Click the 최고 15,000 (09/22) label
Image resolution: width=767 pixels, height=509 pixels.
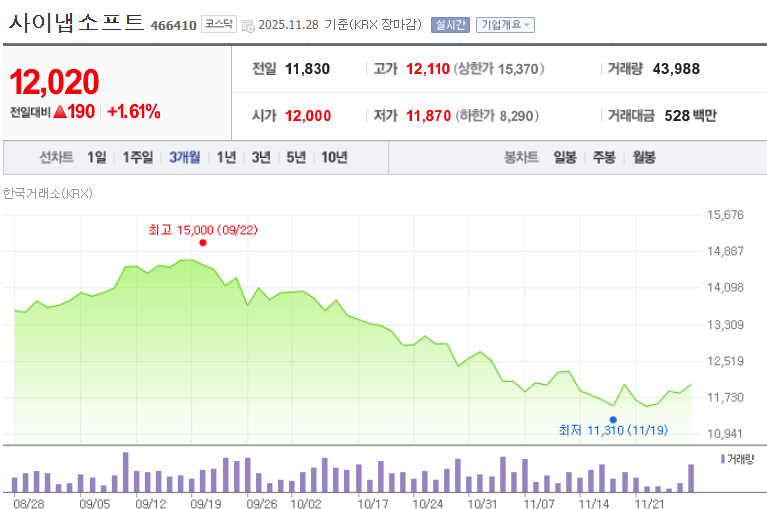coord(203,230)
